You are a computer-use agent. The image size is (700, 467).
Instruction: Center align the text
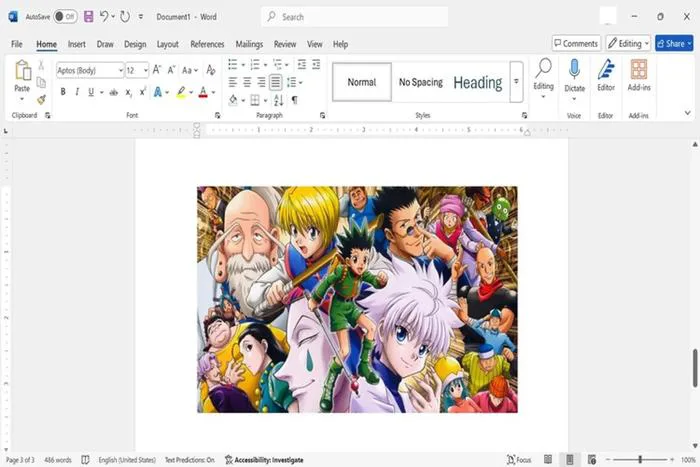[247, 82]
